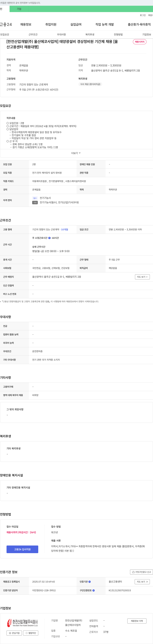Click the 자동제어조립원 keyword text
This screenshot has height=644, width=153.
pos(39,181)
